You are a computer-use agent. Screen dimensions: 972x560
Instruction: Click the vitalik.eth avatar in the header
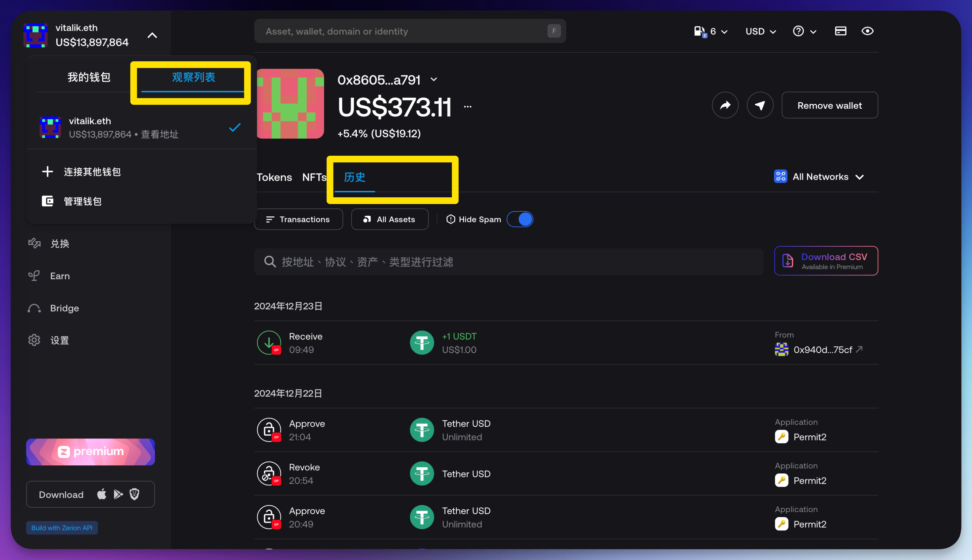(x=35, y=35)
